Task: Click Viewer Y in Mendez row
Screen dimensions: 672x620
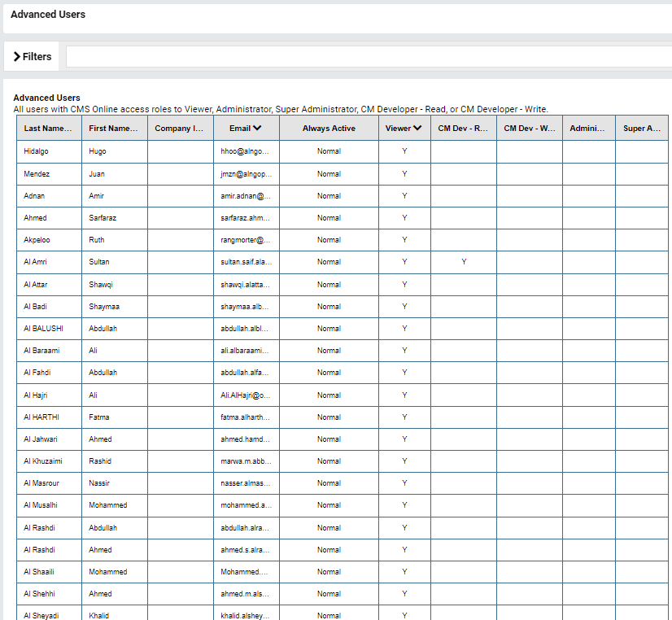Action: 404,174
